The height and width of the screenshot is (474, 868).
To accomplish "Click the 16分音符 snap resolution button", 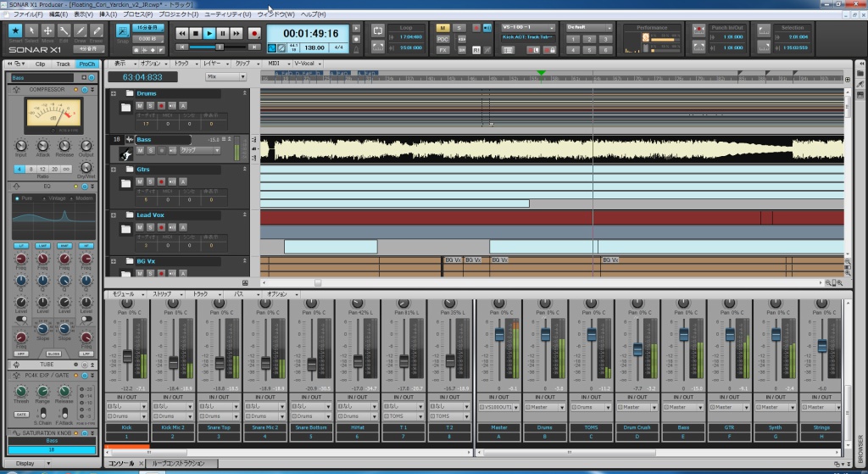I will pyautogui.click(x=147, y=28).
